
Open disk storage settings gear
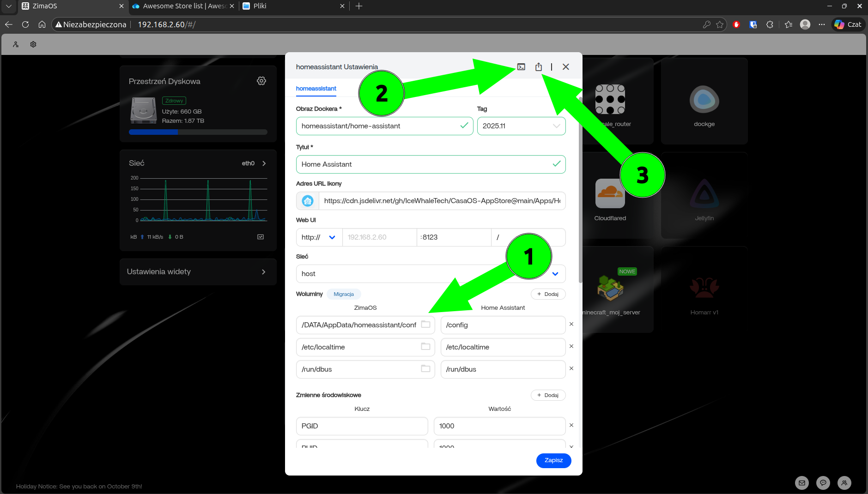coord(261,81)
